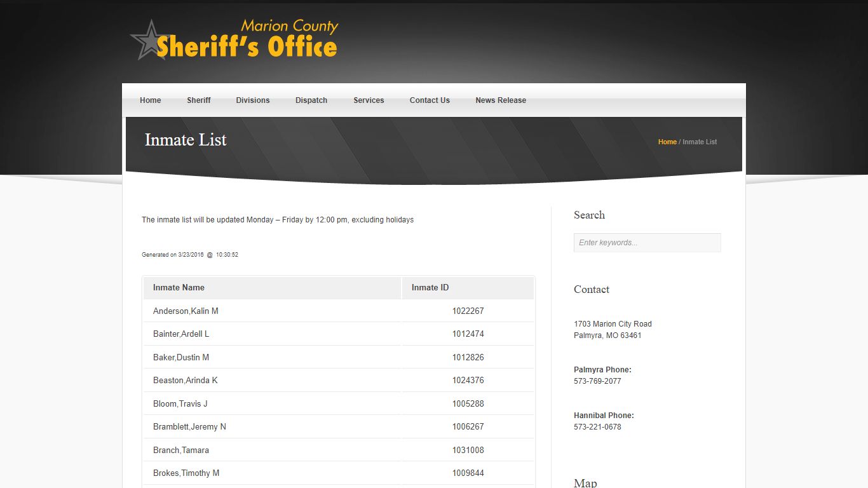Click the Inmate List page heading
868x488 pixels.
(x=186, y=140)
